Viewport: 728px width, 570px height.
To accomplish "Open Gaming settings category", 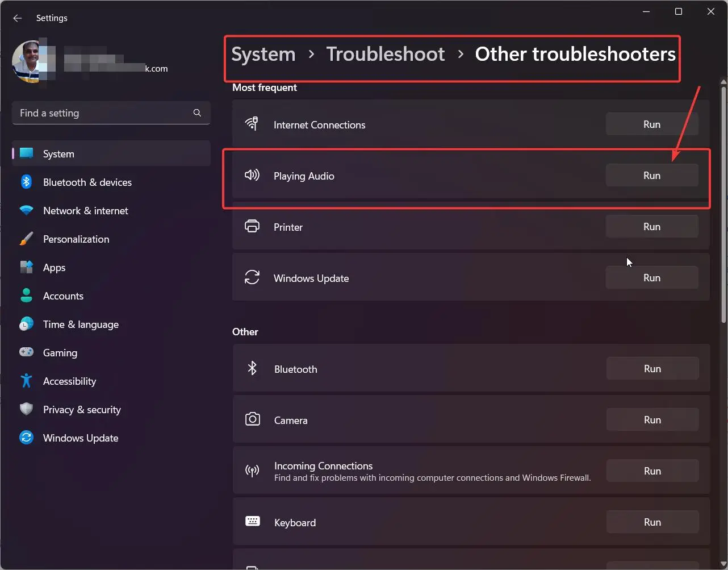I will [111, 352].
